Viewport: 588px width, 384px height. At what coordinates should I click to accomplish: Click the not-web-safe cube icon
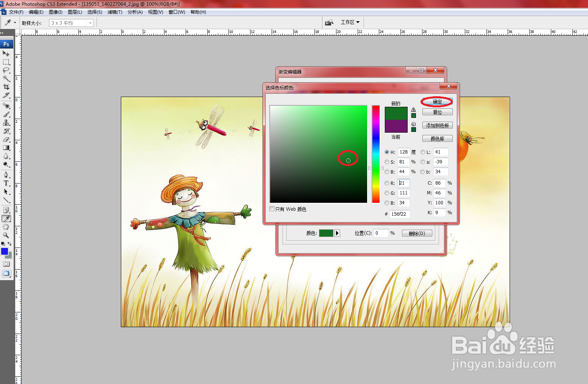[x=413, y=124]
